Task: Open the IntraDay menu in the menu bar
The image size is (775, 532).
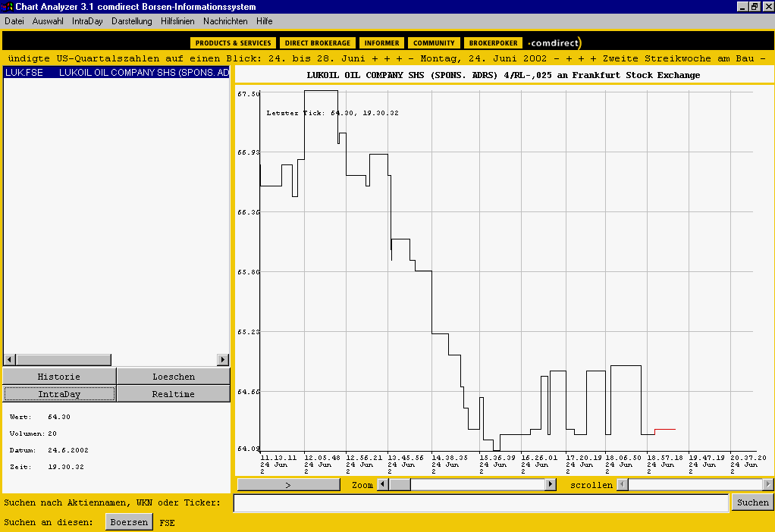Action: click(87, 21)
